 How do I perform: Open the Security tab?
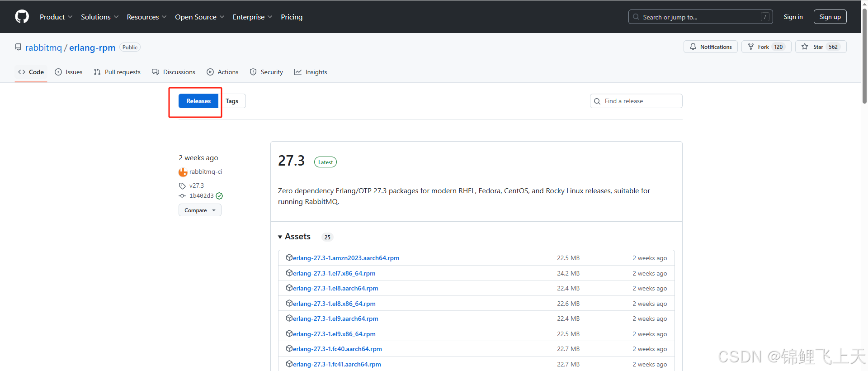(x=266, y=72)
